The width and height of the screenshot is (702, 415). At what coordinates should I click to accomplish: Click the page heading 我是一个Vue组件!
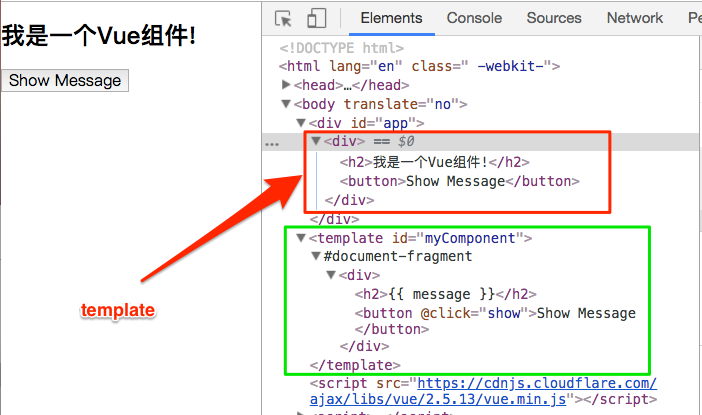point(99,36)
